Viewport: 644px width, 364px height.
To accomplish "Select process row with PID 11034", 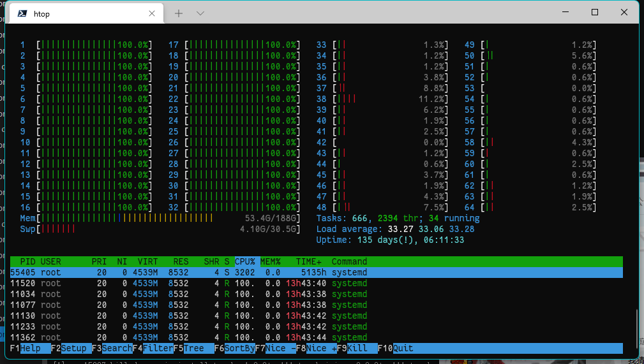I will [x=316, y=295].
